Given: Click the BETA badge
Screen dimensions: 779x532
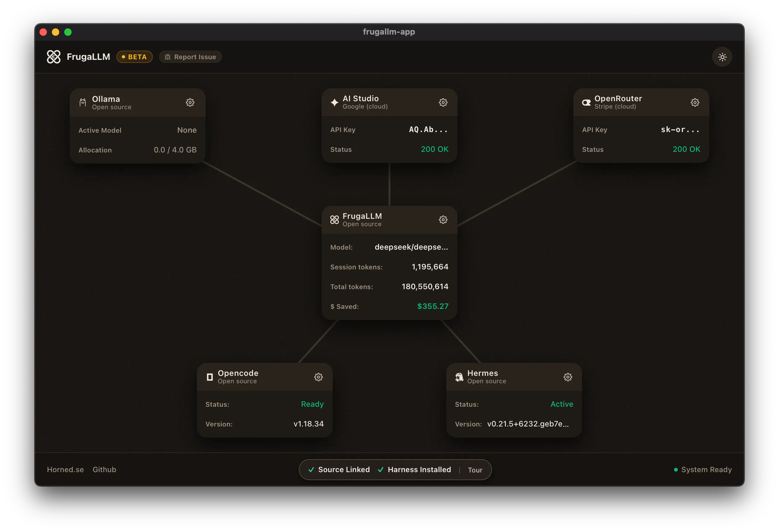Looking at the screenshot, I should [x=135, y=57].
